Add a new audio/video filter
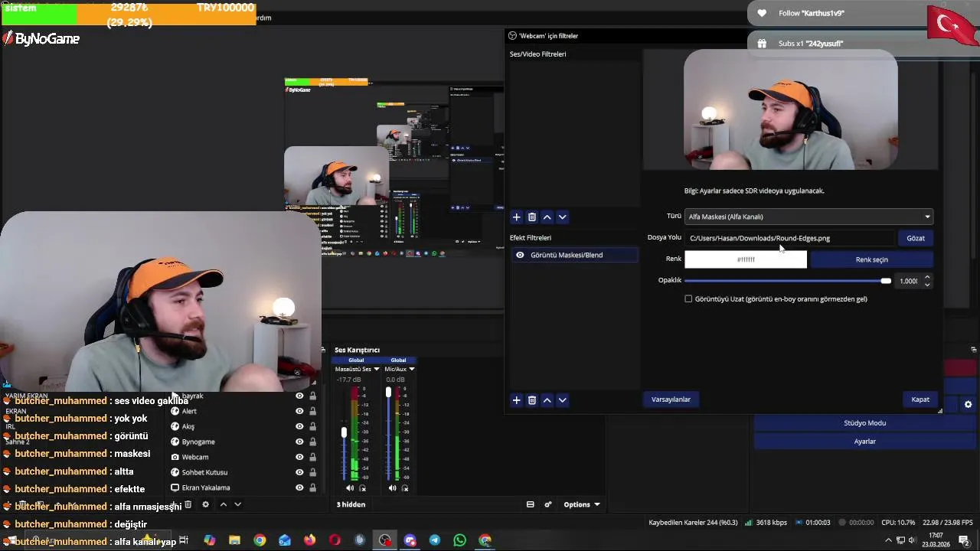This screenshot has height=551, width=980. click(516, 217)
